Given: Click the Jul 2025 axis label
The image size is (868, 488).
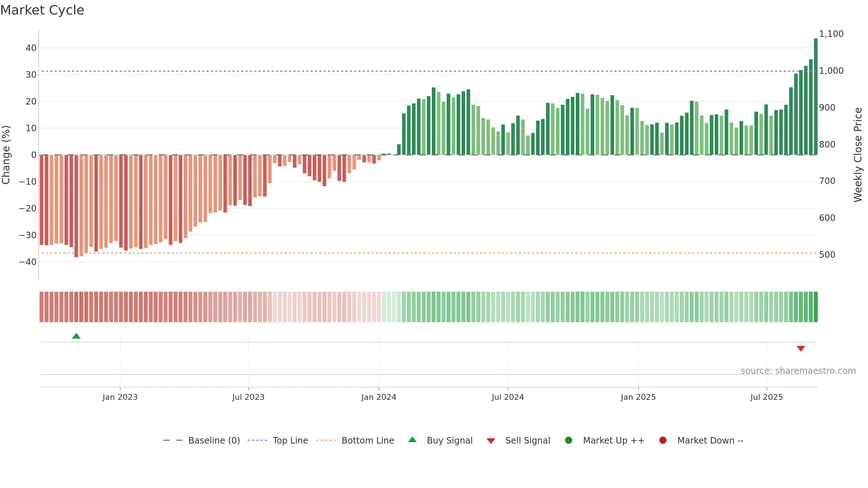Looking at the screenshot, I should (767, 397).
